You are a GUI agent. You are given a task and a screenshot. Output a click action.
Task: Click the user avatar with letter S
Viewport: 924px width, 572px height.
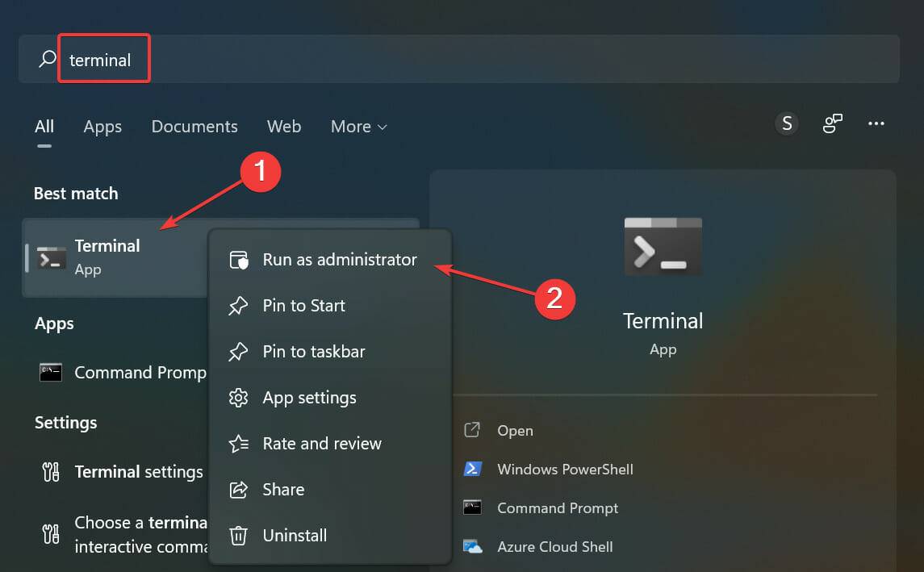pyautogui.click(x=786, y=123)
